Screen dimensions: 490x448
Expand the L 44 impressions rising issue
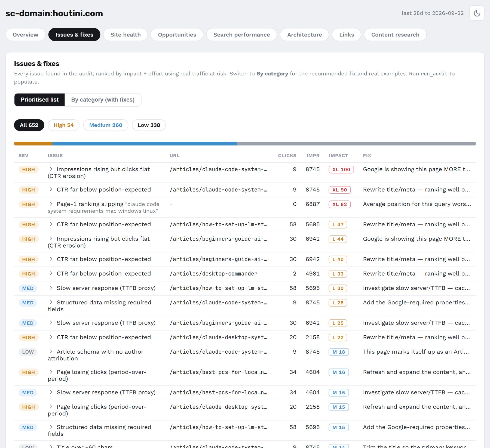pos(51,239)
